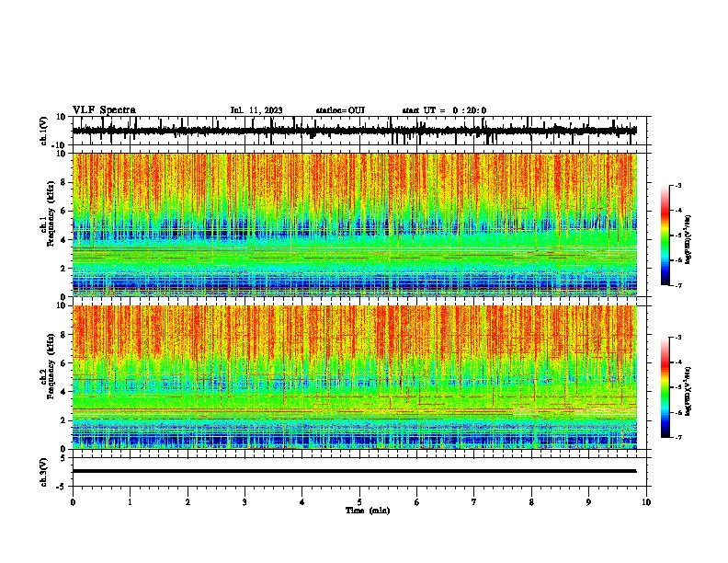
Task: Click the '9' tick on time axis
Action: pyautogui.click(x=588, y=502)
